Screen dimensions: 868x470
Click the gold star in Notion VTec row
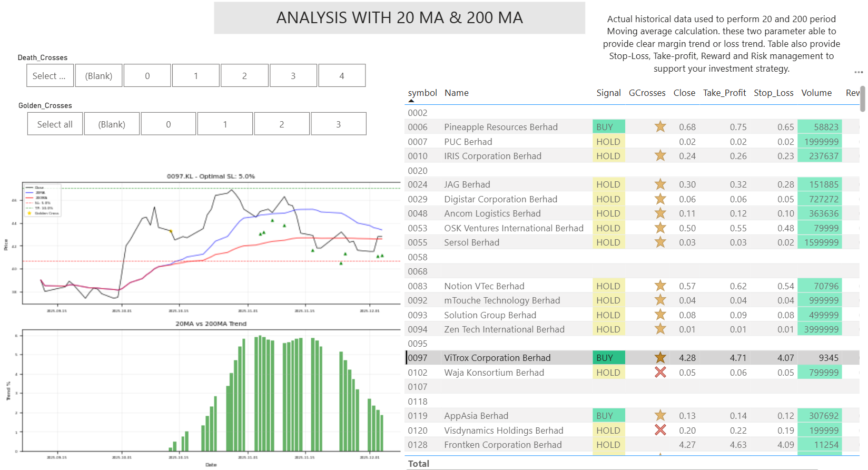coord(660,286)
